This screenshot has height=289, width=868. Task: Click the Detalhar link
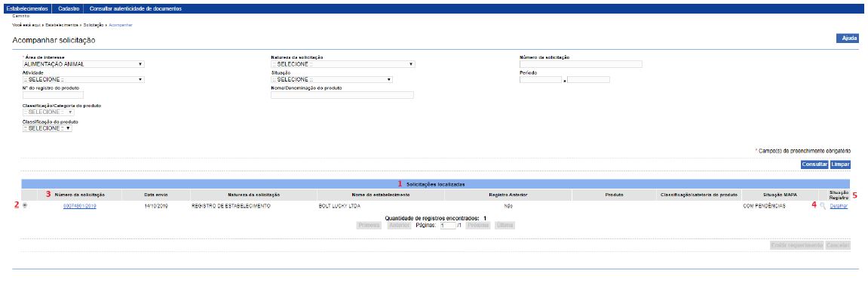(839, 206)
